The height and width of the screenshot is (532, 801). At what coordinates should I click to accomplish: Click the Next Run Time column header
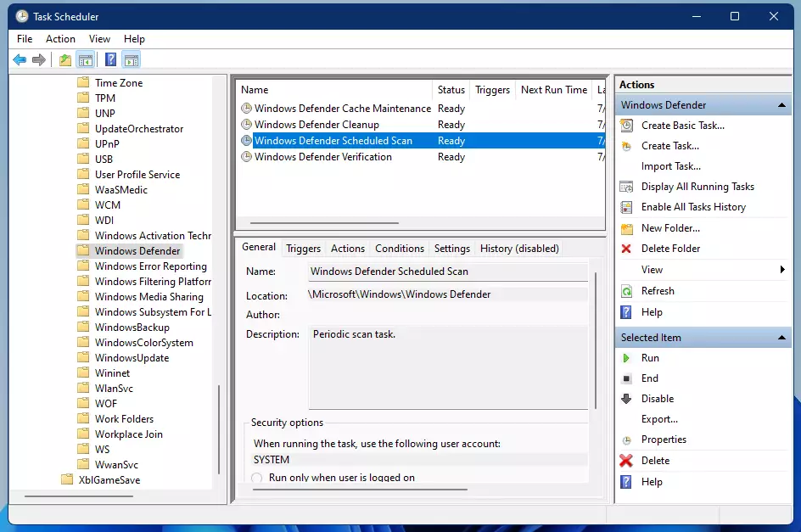(x=554, y=90)
